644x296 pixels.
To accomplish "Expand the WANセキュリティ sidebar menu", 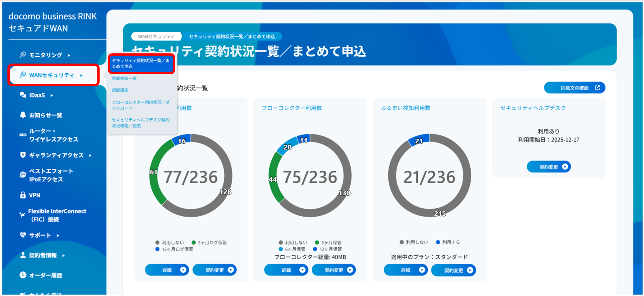I will [x=53, y=75].
